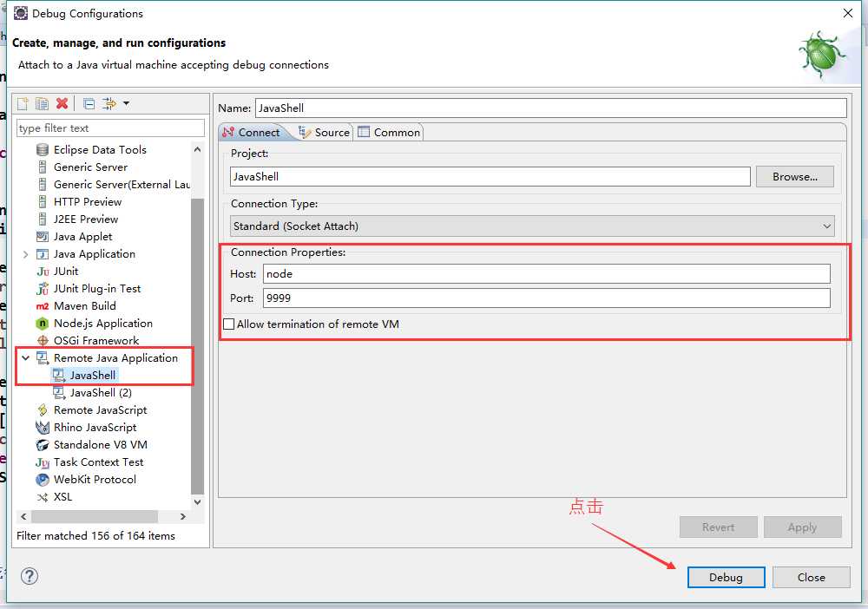The width and height of the screenshot is (868, 609).
Task: Collapse all configurations with the toolbar icon
Action: [89, 103]
